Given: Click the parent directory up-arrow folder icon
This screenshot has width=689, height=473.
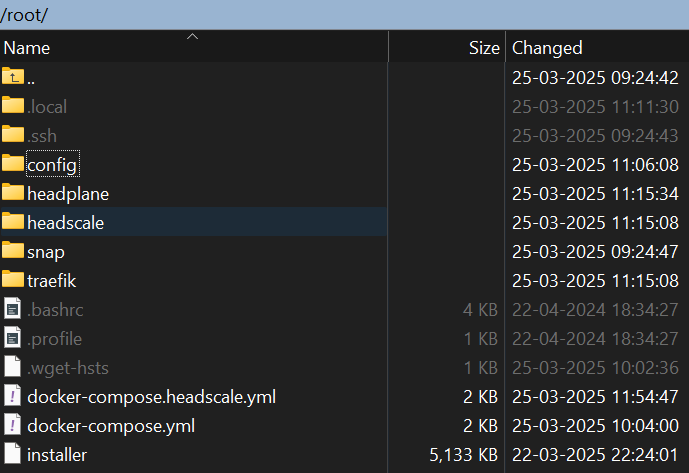Looking at the screenshot, I should [13, 76].
